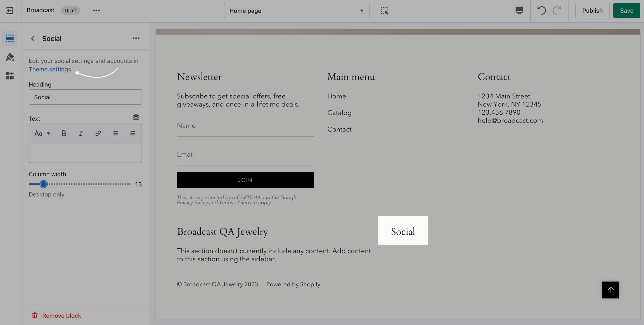Open the App embeds icon

(x=10, y=76)
